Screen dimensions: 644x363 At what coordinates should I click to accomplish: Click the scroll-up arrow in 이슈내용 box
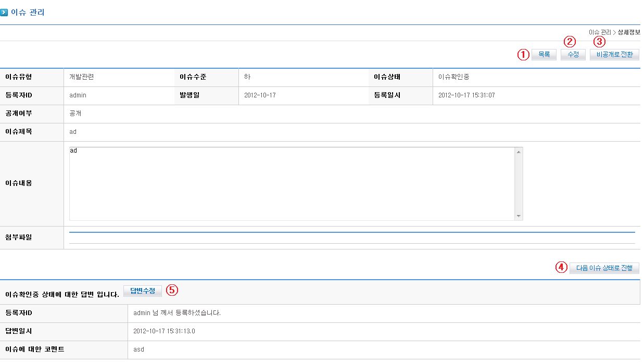pos(519,152)
